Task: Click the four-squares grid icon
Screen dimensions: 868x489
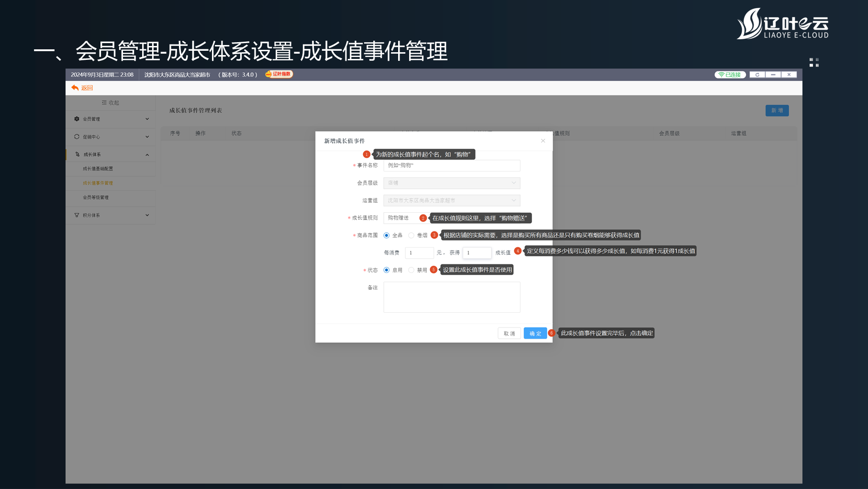Action: (814, 62)
